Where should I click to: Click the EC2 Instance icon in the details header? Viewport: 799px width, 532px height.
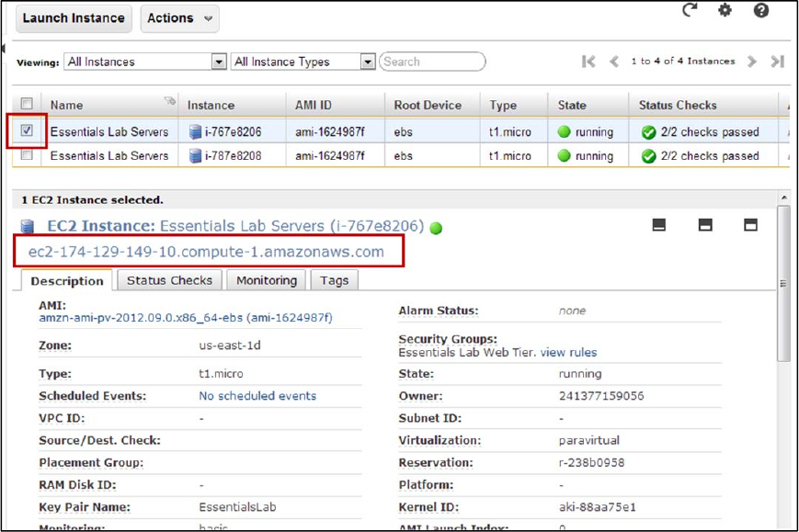[x=28, y=226]
